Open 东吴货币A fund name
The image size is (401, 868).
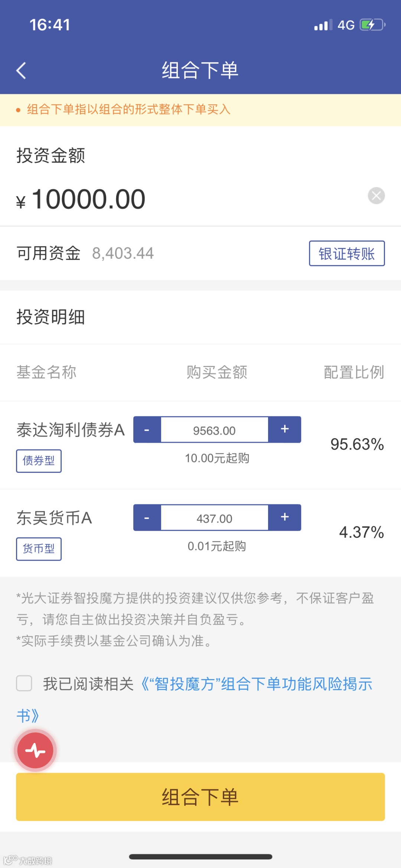(x=54, y=518)
